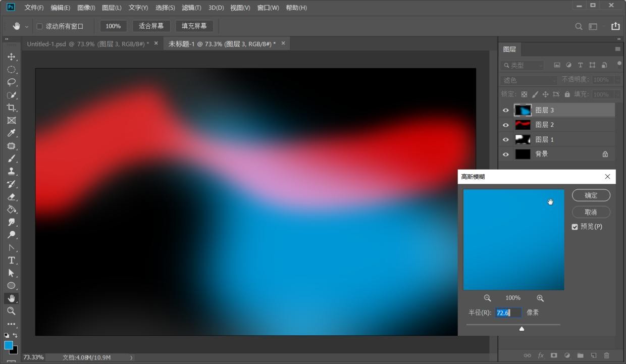Click zoom in icon in Gaussian Blur dialog

click(x=540, y=298)
